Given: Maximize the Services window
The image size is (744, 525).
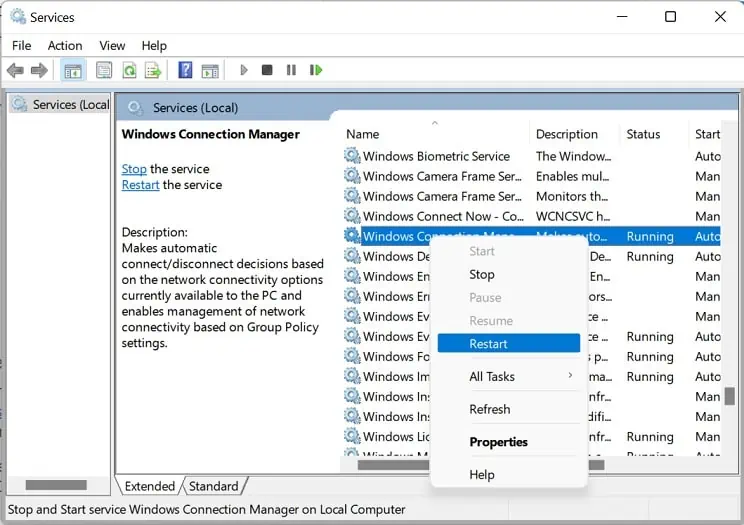Looking at the screenshot, I should pyautogui.click(x=670, y=17).
